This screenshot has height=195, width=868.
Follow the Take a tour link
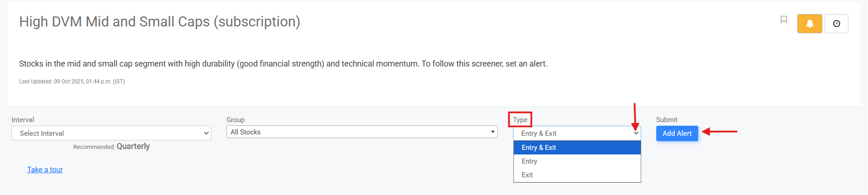(45, 169)
